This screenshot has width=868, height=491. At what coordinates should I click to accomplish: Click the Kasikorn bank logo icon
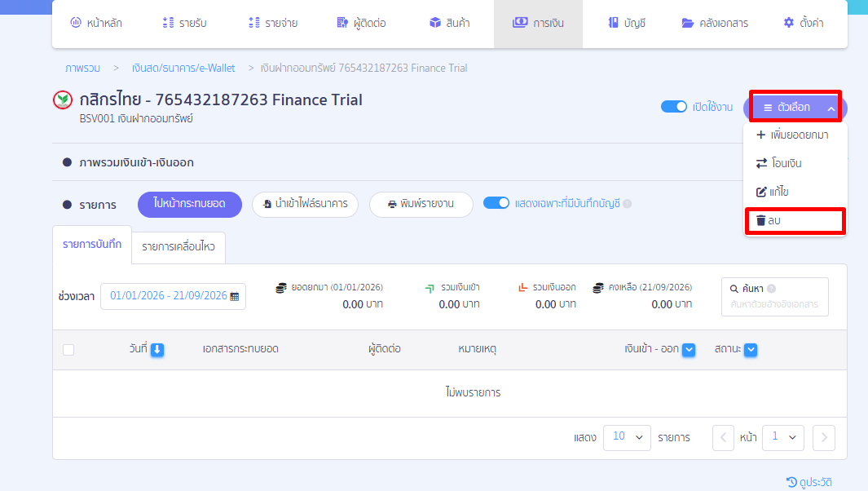63,100
